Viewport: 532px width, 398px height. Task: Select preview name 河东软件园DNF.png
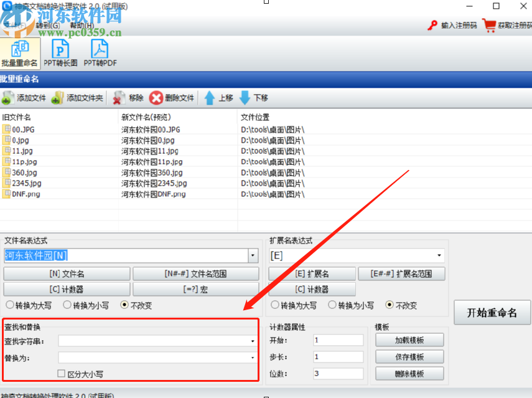pos(153,194)
